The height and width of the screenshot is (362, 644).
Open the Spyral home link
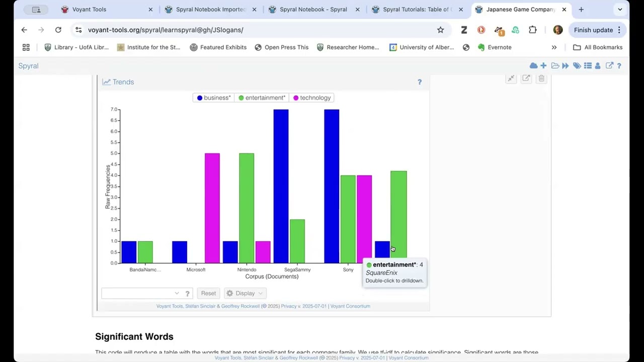[28, 66]
